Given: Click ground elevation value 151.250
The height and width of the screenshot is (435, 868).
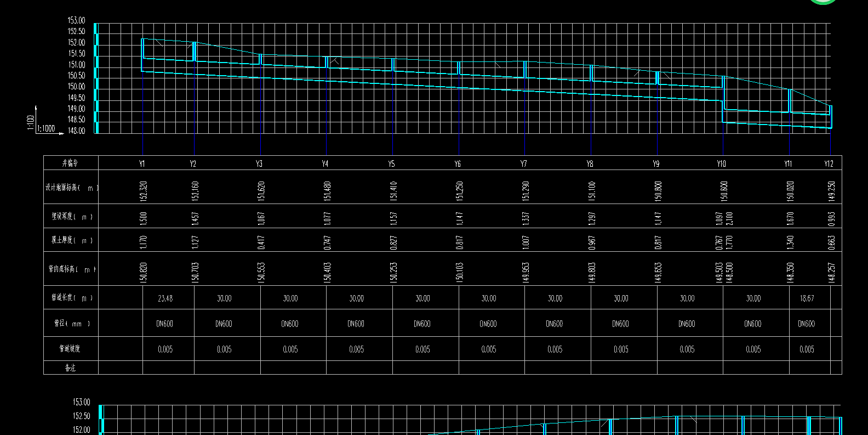Looking at the screenshot, I should [460, 191].
